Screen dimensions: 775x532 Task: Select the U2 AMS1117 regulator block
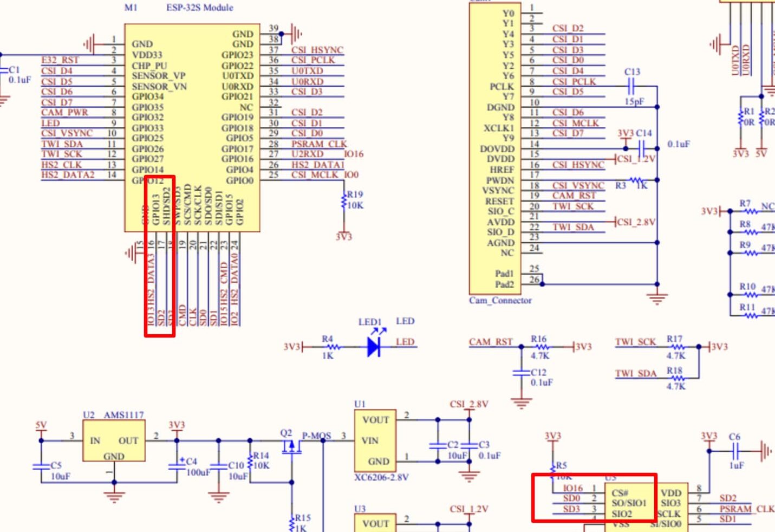114,441
